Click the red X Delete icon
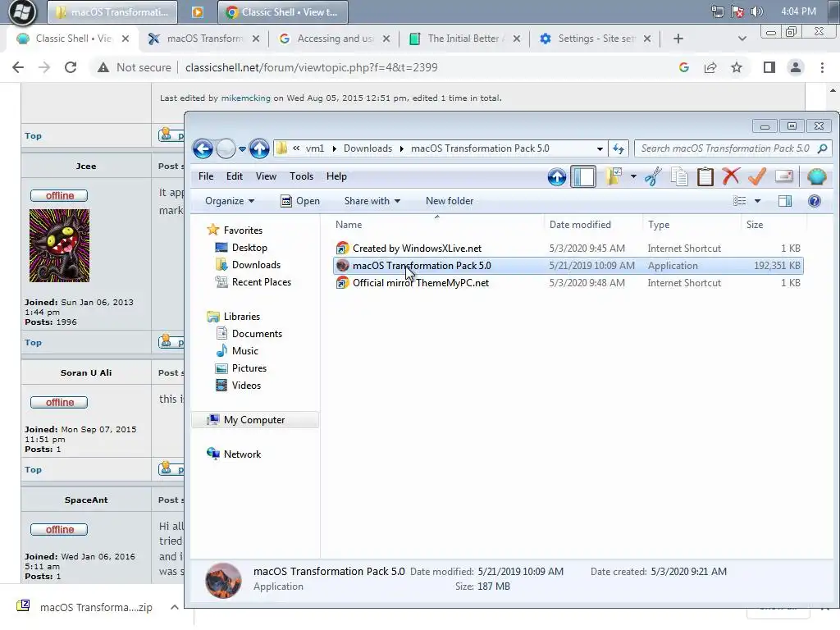840x630 pixels. (731, 176)
